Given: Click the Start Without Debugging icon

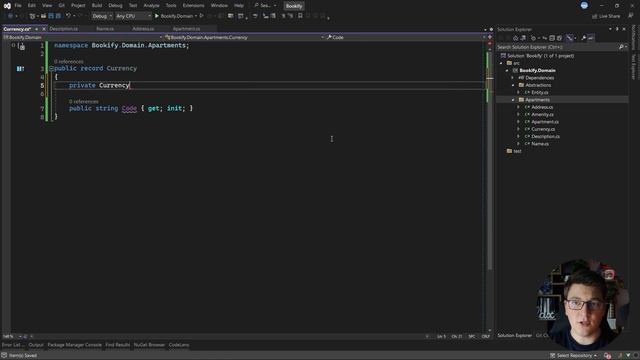Looking at the screenshot, I should [x=202, y=16].
